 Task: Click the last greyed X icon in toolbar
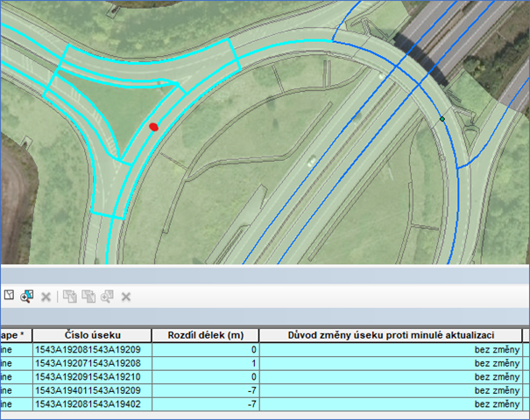click(x=126, y=297)
